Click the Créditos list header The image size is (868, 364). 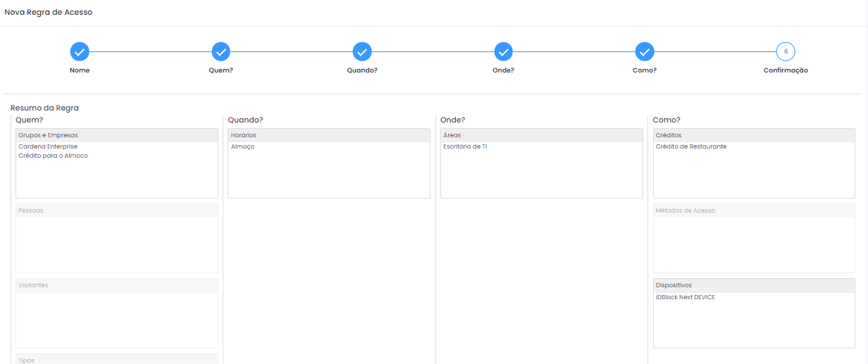(x=754, y=135)
